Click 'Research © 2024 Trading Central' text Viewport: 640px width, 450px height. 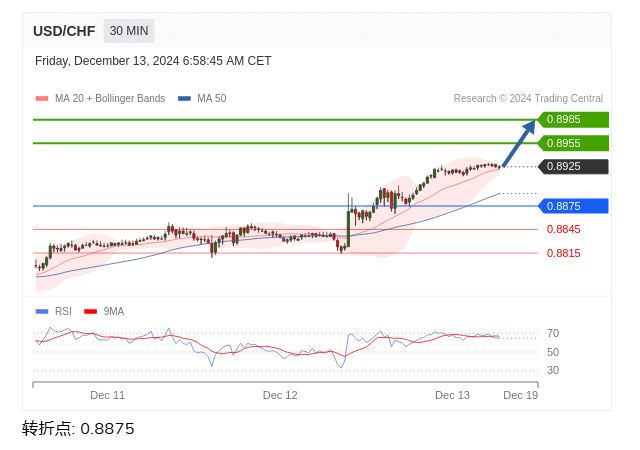pos(528,98)
